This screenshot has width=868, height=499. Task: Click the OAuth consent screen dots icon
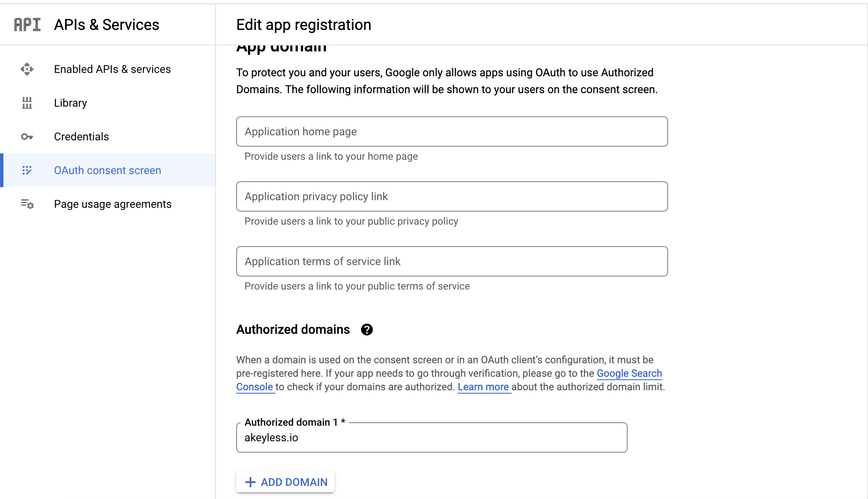click(27, 170)
